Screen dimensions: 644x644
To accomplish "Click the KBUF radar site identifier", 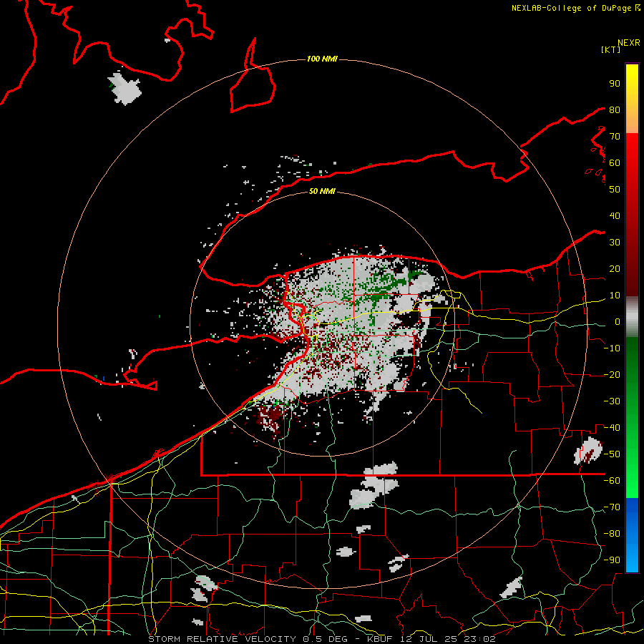I will (379, 639).
